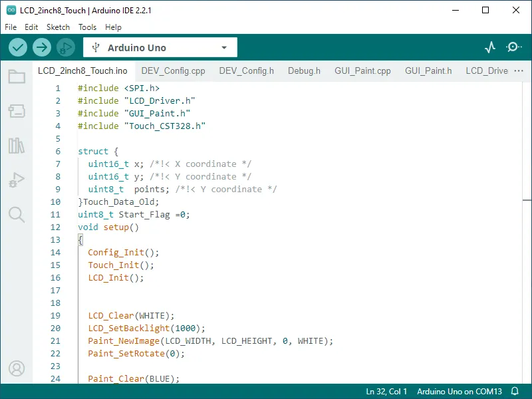Place cursor on the LCD_Clear(WHITE); line
This screenshot has width=532, height=399.
131,316
